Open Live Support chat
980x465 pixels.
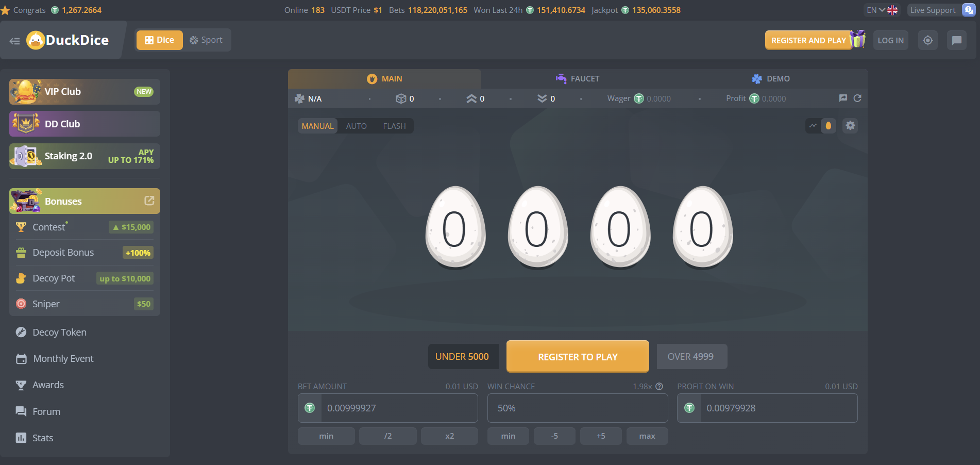coord(941,10)
